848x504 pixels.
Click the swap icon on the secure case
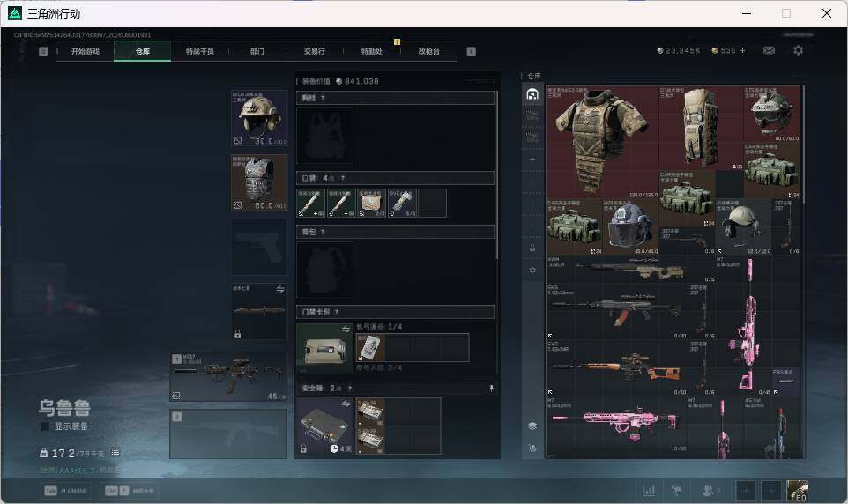pos(346,404)
